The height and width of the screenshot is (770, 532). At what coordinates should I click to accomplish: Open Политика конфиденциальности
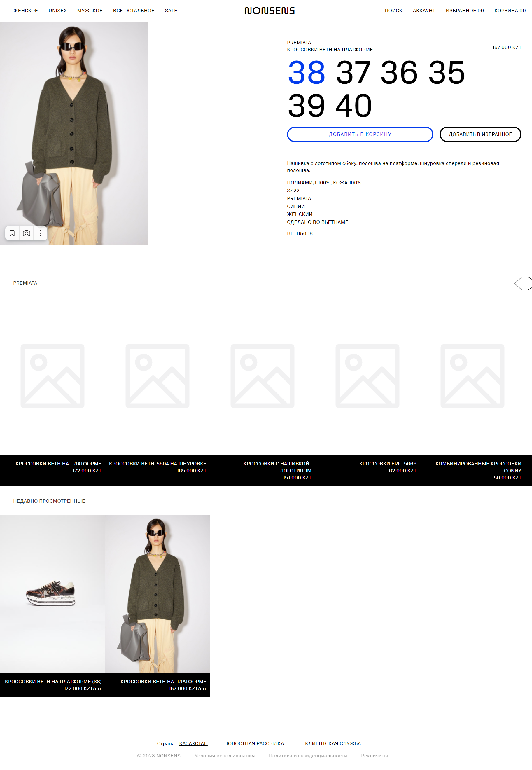pyautogui.click(x=308, y=756)
